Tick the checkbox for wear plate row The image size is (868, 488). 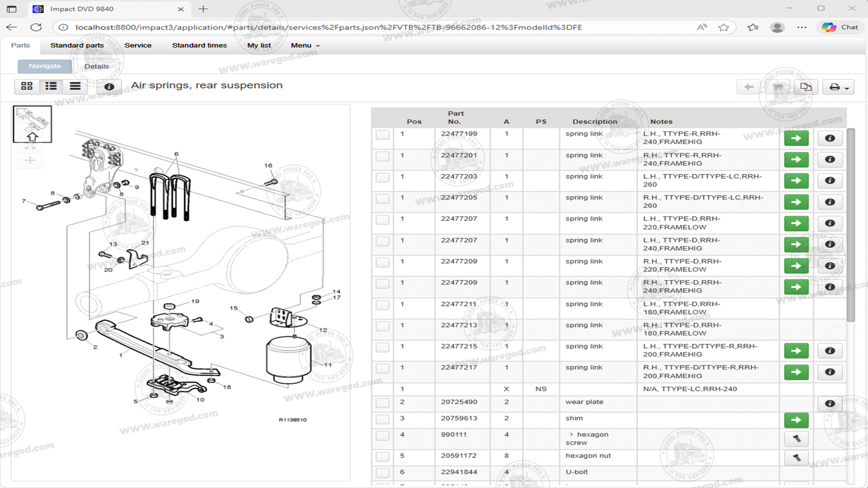tap(383, 403)
